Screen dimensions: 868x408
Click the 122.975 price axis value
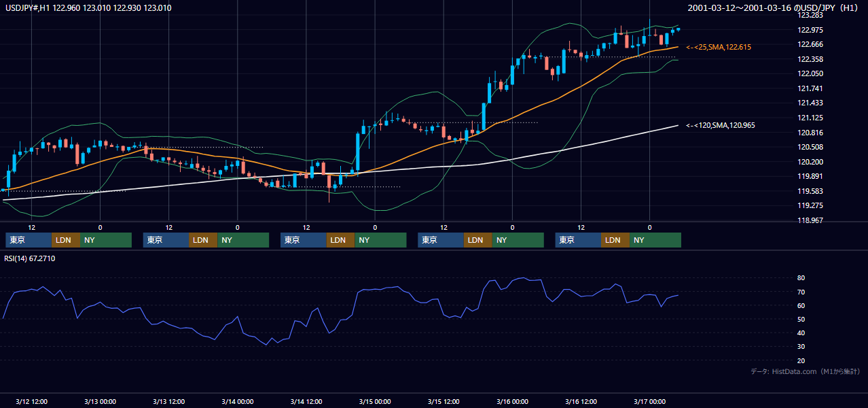coord(812,30)
